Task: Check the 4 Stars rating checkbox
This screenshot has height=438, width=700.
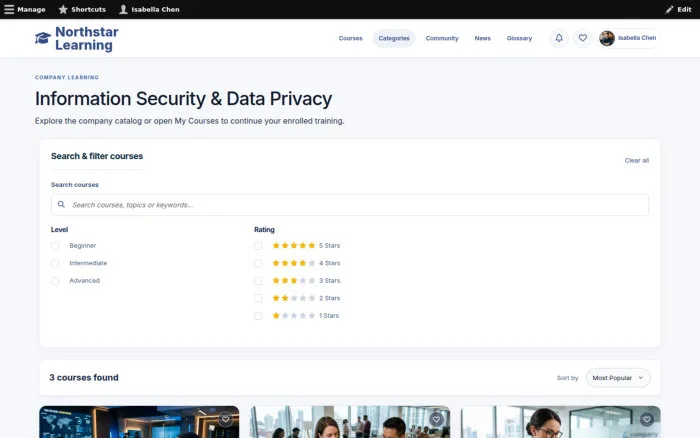Action: coord(258,263)
